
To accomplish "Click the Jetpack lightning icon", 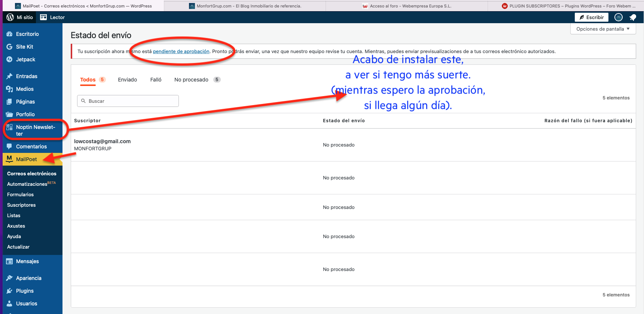I will [9, 59].
